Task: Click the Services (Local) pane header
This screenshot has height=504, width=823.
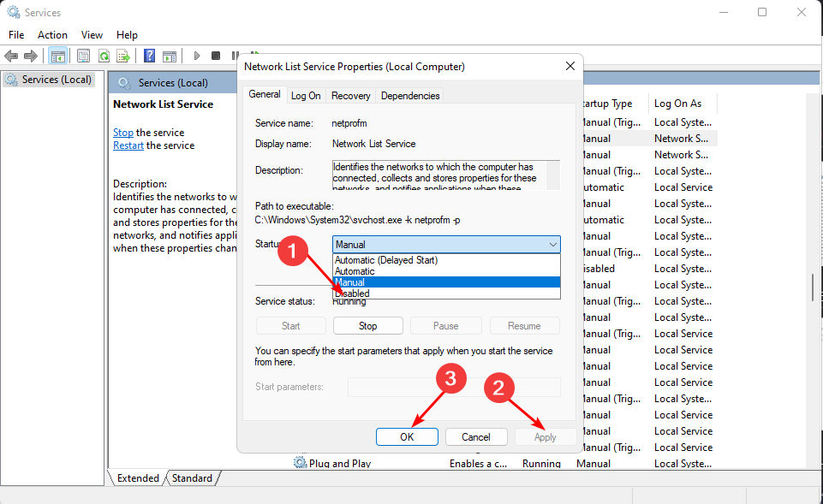Action: [173, 82]
